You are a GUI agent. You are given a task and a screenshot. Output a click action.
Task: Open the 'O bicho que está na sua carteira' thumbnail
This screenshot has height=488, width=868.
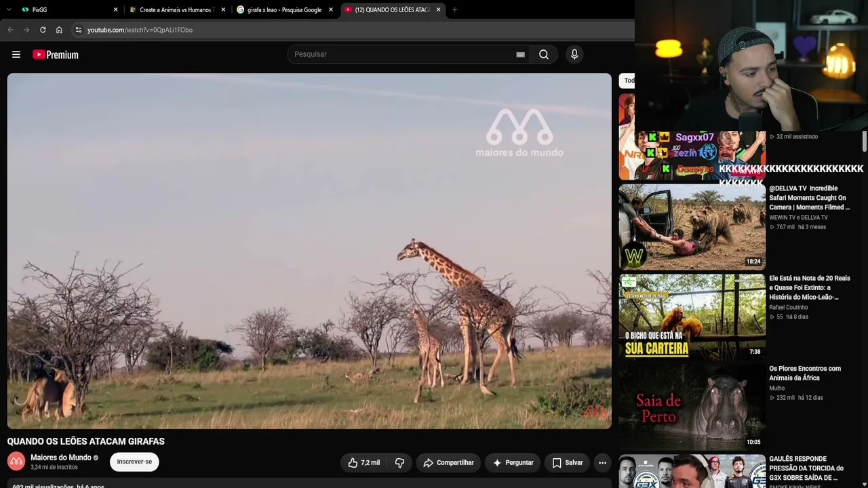pos(692,317)
